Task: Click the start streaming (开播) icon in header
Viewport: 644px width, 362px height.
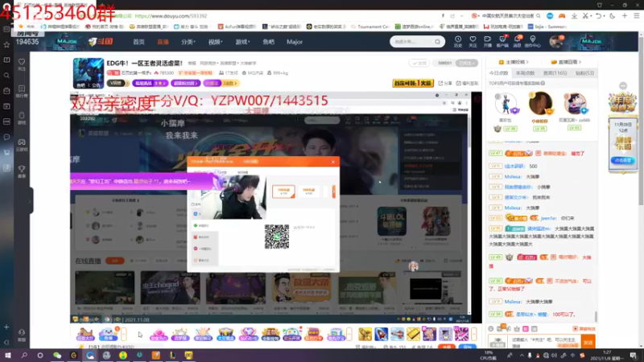Action: tap(488, 41)
